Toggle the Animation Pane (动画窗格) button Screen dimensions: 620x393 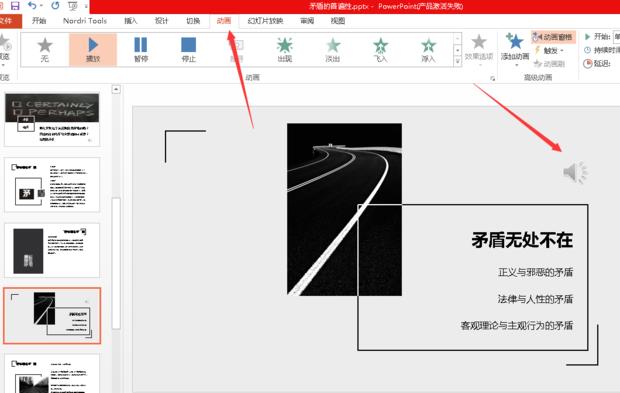tap(553, 37)
